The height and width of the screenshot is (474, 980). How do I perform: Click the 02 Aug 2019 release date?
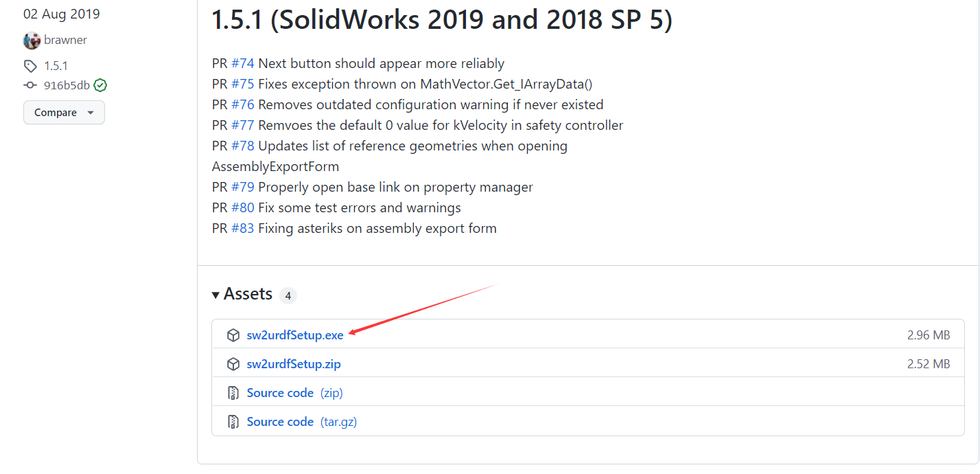[62, 14]
